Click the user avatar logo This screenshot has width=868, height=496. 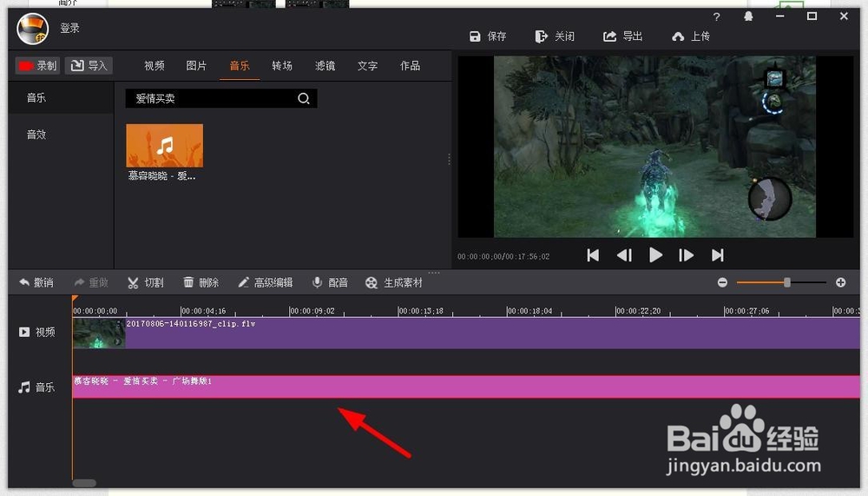(x=33, y=29)
